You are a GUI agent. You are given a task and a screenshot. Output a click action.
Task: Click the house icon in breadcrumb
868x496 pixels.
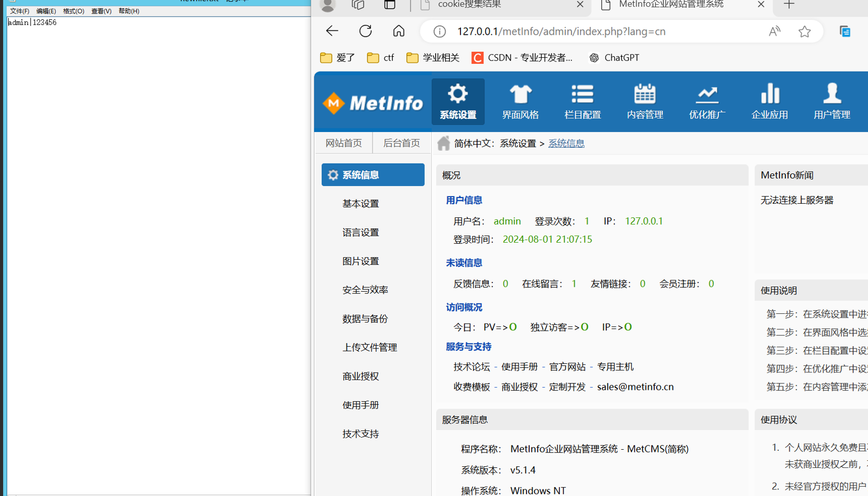(x=443, y=143)
